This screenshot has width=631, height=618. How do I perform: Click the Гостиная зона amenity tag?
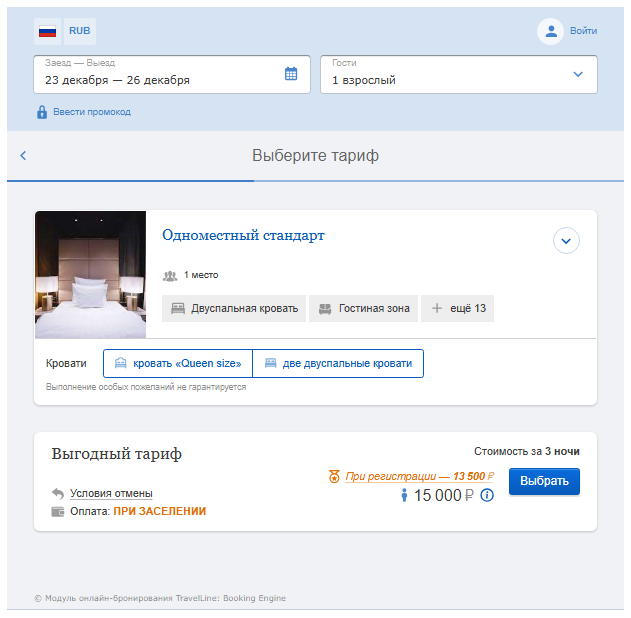point(363,308)
